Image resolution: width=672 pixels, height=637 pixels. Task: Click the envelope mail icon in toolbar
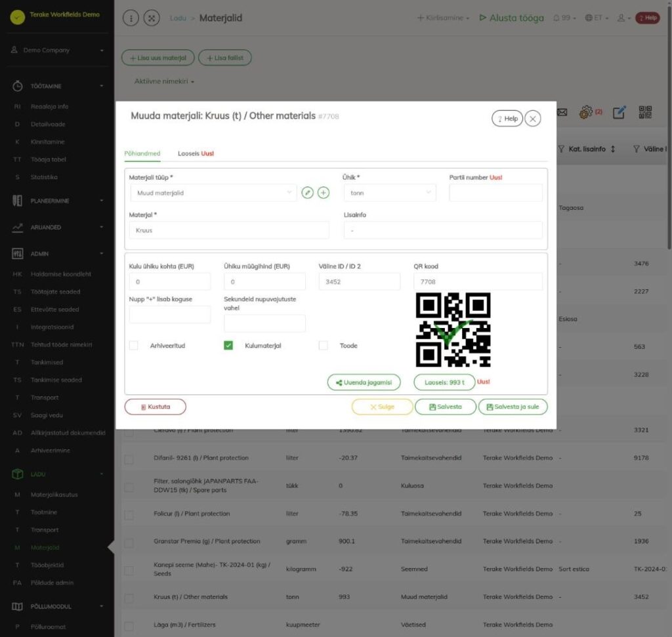(562, 112)
